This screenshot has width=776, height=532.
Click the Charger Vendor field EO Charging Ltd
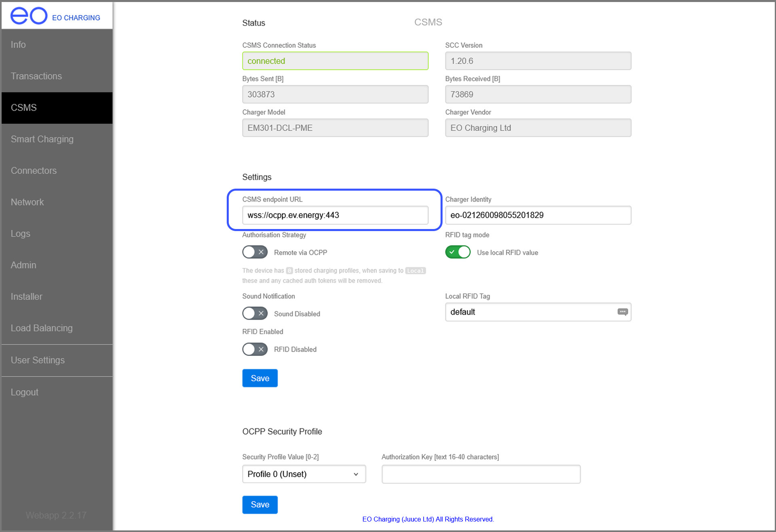click(x=538, y=128)
